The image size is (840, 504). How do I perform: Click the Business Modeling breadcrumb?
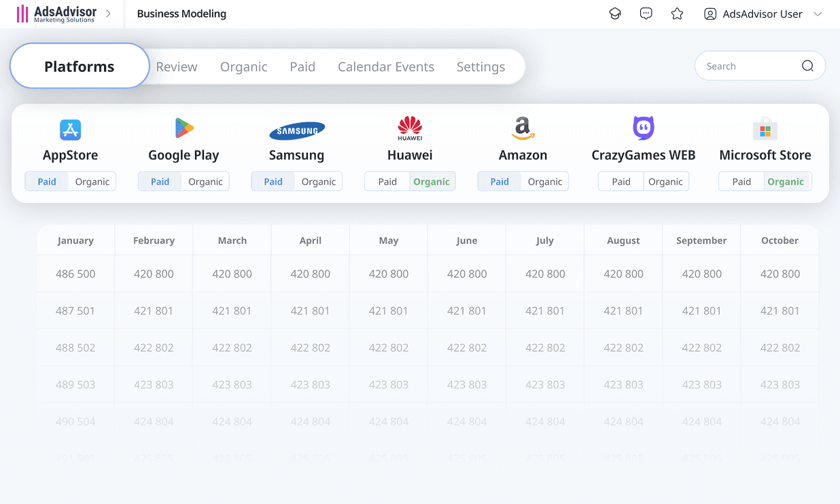[181, 14]
